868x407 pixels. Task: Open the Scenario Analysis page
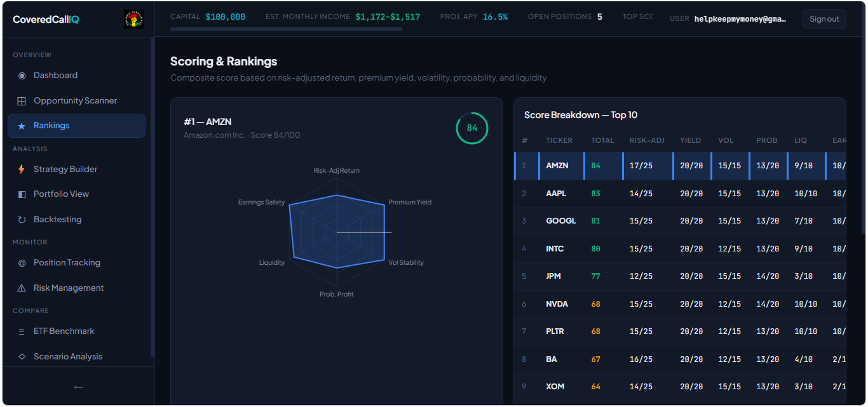coord(67,357)
